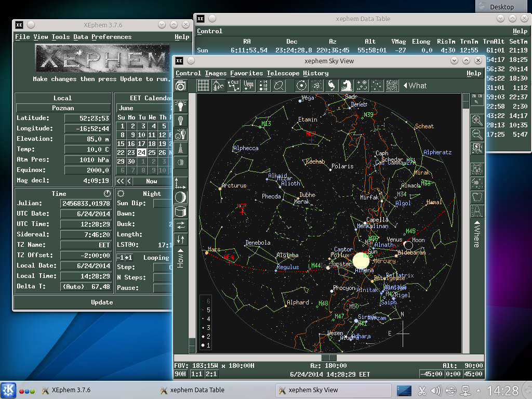Toggle the coordinate grid icon in Sky View

tap(203, 86)
